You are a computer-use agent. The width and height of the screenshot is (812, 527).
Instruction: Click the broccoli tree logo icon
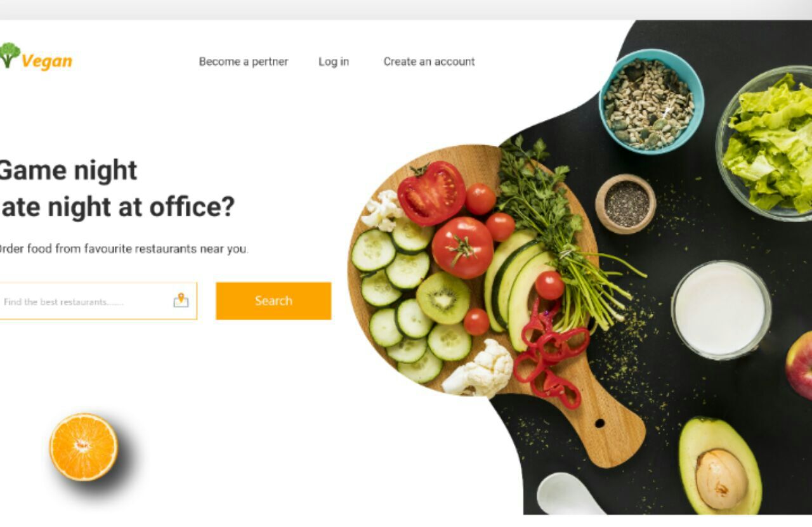pyautogui.click(x=10, y=55)
